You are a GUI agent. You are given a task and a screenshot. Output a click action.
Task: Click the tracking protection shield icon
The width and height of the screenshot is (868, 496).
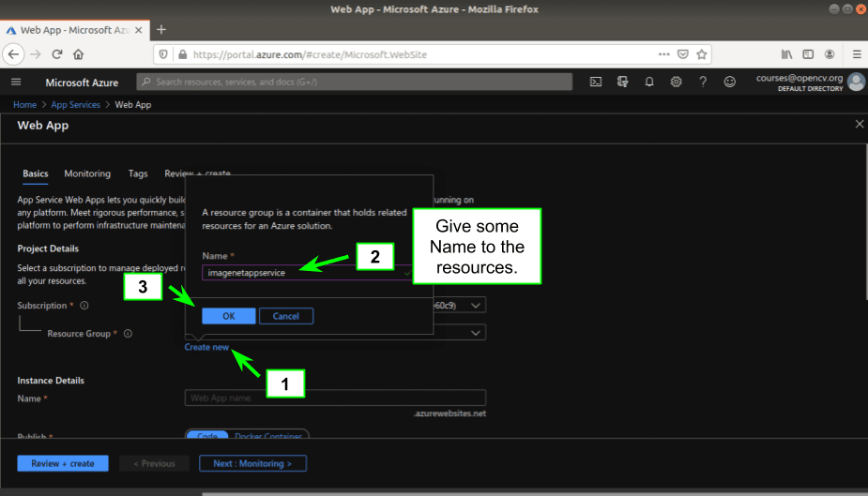pyautogui.click(x=163, y=54)
